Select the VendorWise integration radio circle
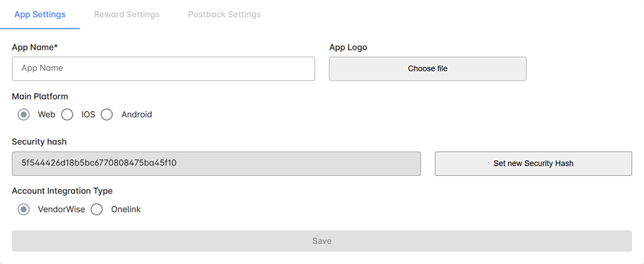Screen dimensions: 644x264 24,210
